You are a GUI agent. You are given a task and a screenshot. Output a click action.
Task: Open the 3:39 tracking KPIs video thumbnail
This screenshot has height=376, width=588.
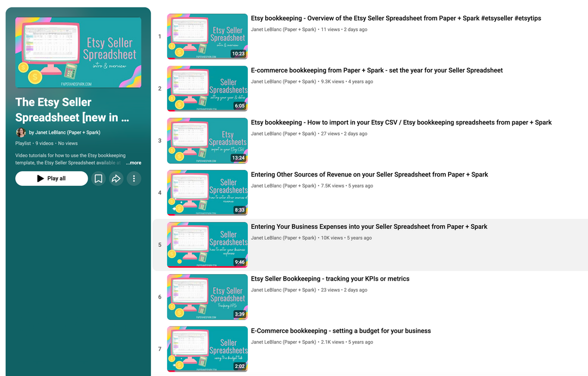207,296
